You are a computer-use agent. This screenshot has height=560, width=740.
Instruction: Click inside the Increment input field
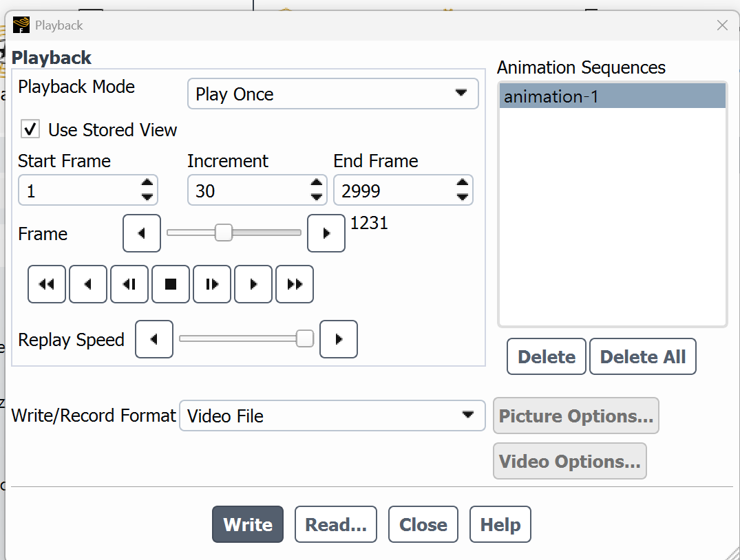[x=248, y=191]
